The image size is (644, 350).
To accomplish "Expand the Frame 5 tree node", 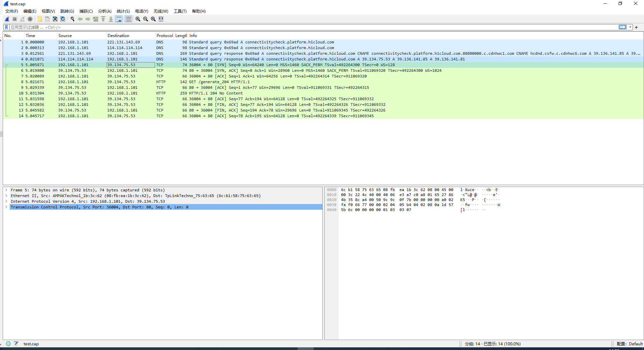I will click(6, 190).
